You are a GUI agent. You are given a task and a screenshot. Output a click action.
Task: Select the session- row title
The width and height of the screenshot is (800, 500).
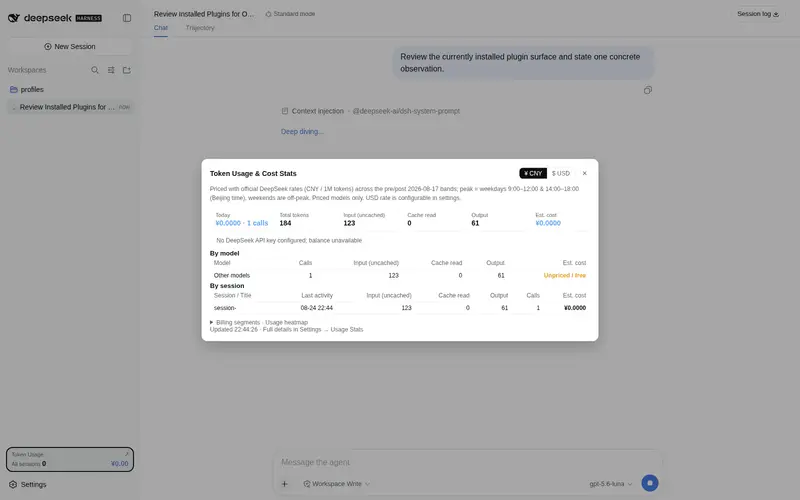224,308
